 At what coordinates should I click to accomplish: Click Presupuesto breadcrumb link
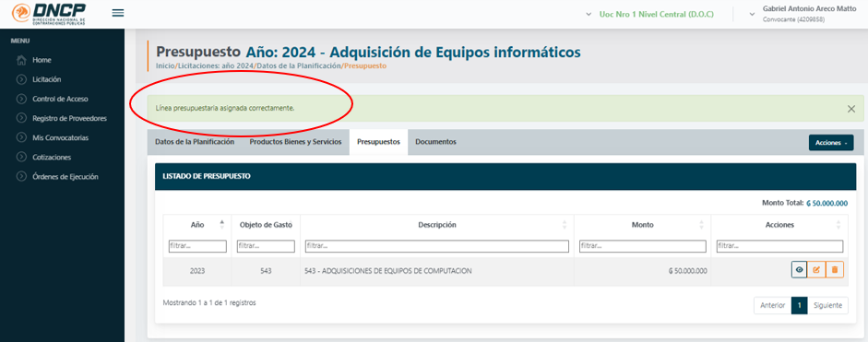coord(364,65)
